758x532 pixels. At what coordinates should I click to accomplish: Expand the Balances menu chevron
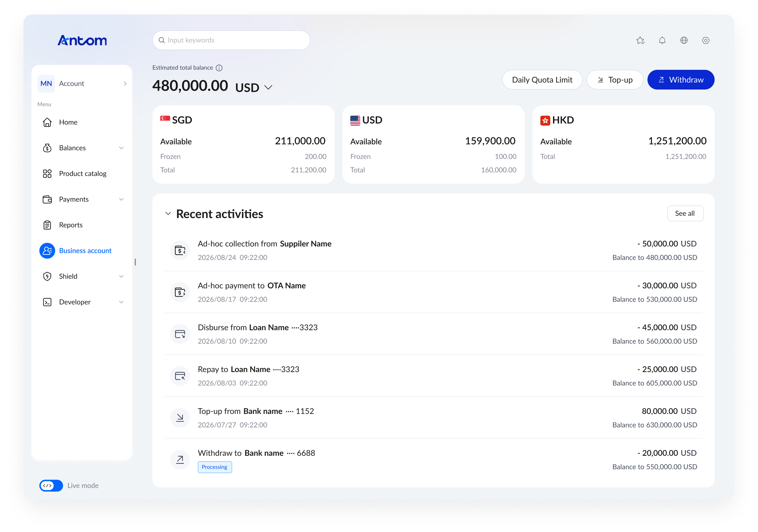point(121,148)
